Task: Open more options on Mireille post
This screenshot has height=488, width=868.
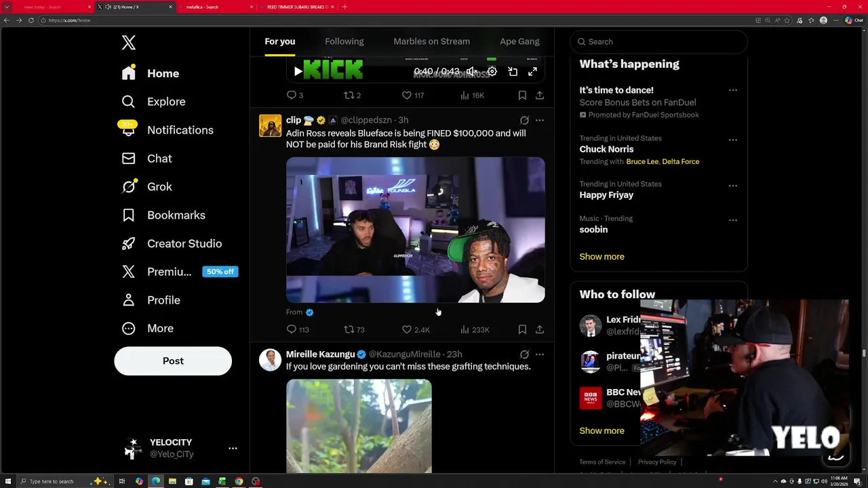Action: point(540,354)
